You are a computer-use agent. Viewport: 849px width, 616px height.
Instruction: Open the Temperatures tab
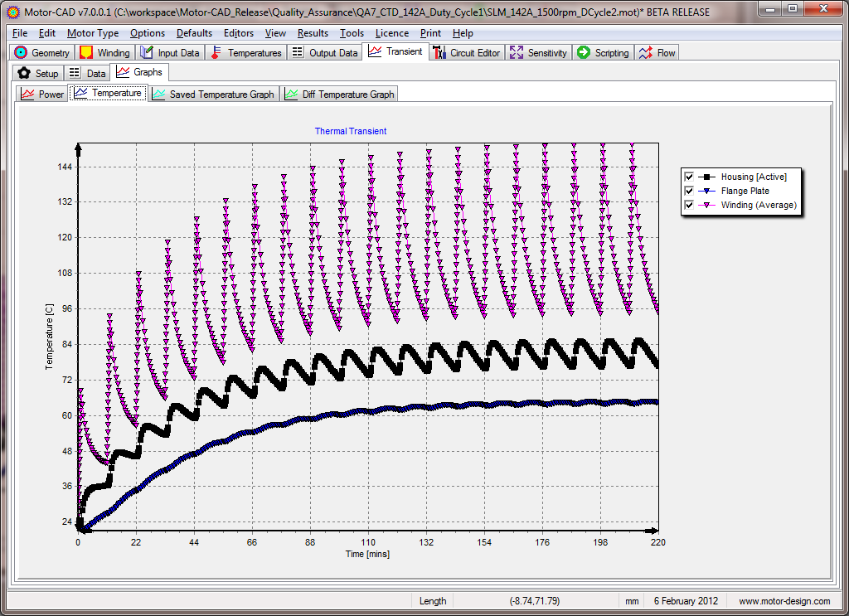point(246,52)
